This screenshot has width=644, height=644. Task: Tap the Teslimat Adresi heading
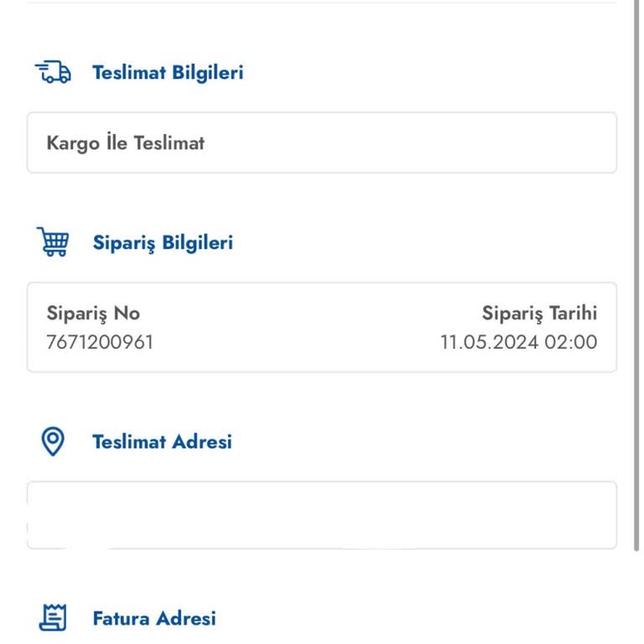(x=162, y=441)
